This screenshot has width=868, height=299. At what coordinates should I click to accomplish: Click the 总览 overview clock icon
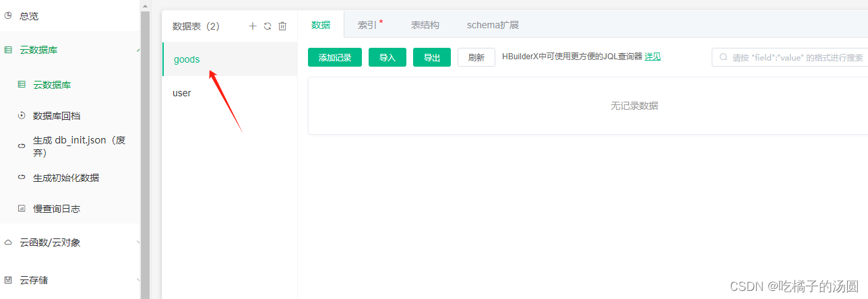click(9, 15)
